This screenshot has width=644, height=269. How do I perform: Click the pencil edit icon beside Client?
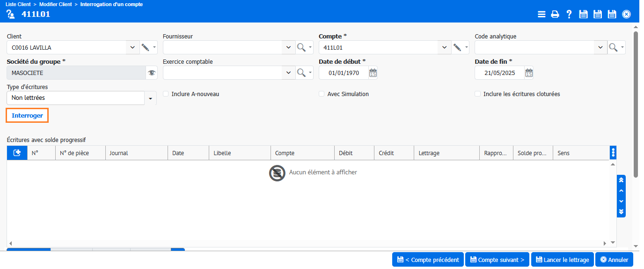tap(146, 47)
